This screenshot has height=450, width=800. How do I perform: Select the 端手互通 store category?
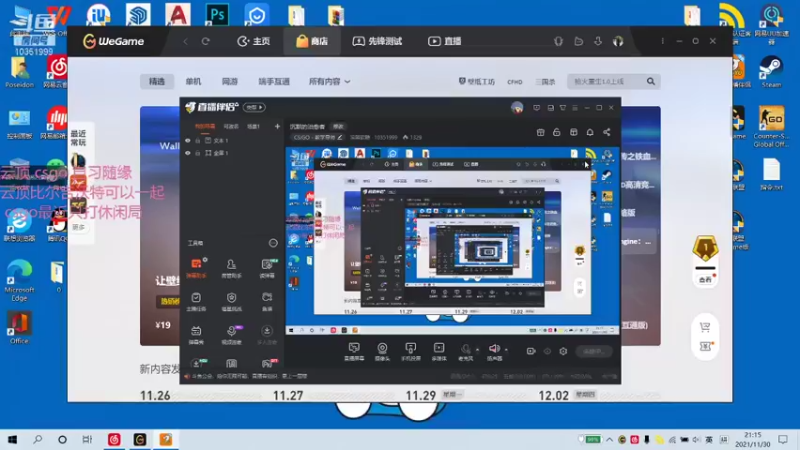[x=274, y=82]
